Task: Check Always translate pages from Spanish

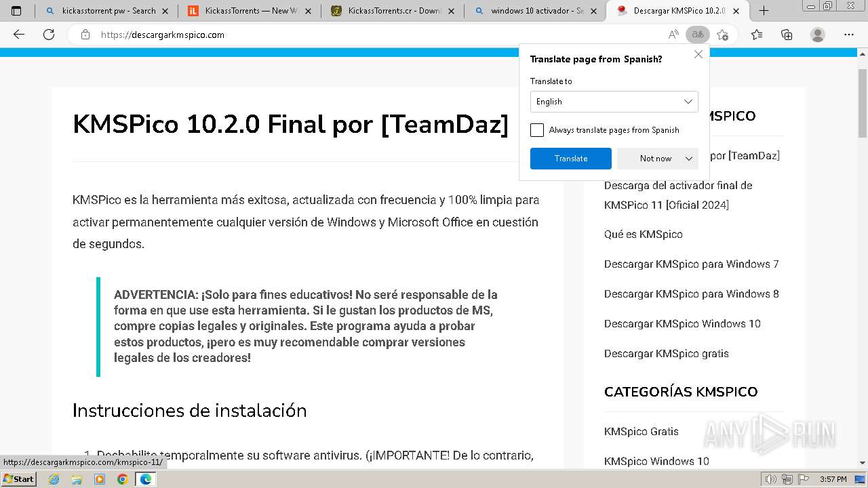Action: point(537,130)
